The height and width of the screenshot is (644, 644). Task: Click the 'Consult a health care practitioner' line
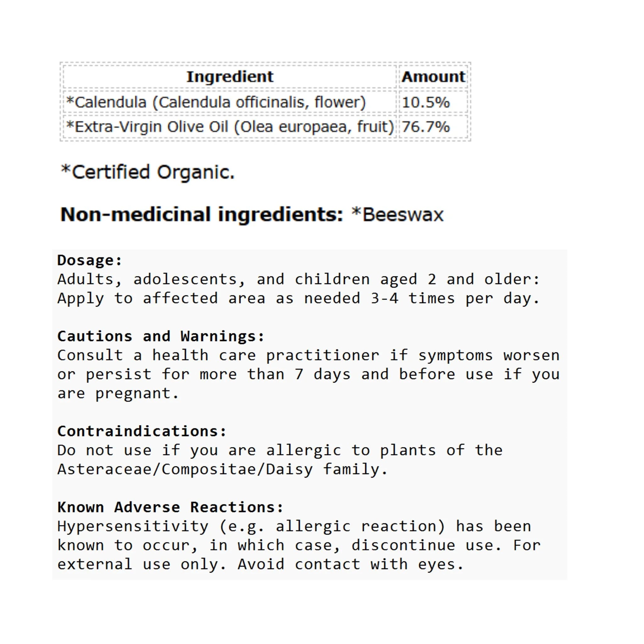click(x=308, y=355)
